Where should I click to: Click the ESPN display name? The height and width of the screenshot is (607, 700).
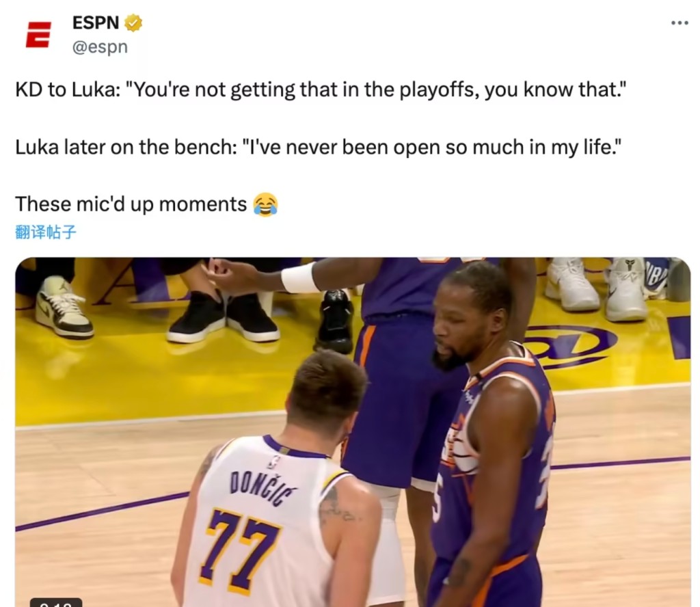(x=96, y=23)
